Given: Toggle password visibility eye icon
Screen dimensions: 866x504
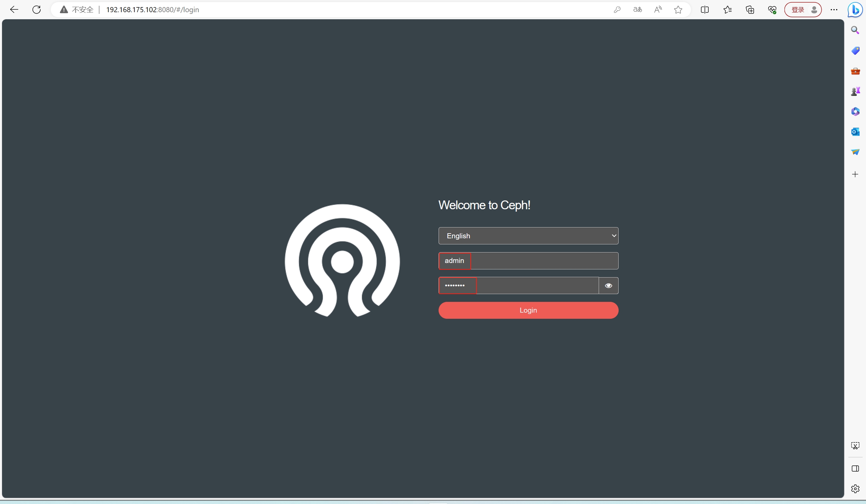Looking at the screenshot, I should 608,286.
